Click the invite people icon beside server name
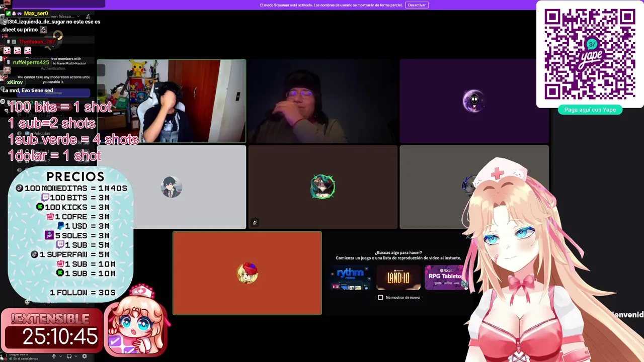Image resolution: width=644 pixels, height=362 pixels. click(x=88, y=17)
